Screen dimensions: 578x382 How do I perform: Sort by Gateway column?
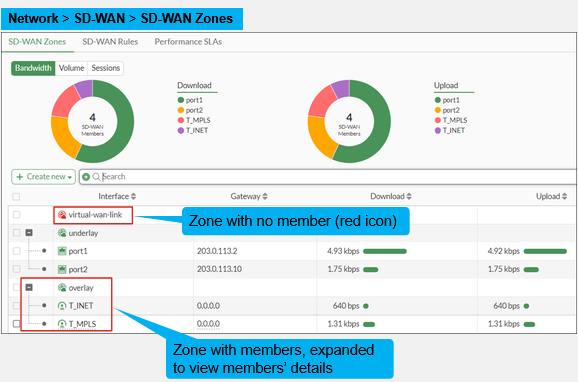tap(249, 197)
